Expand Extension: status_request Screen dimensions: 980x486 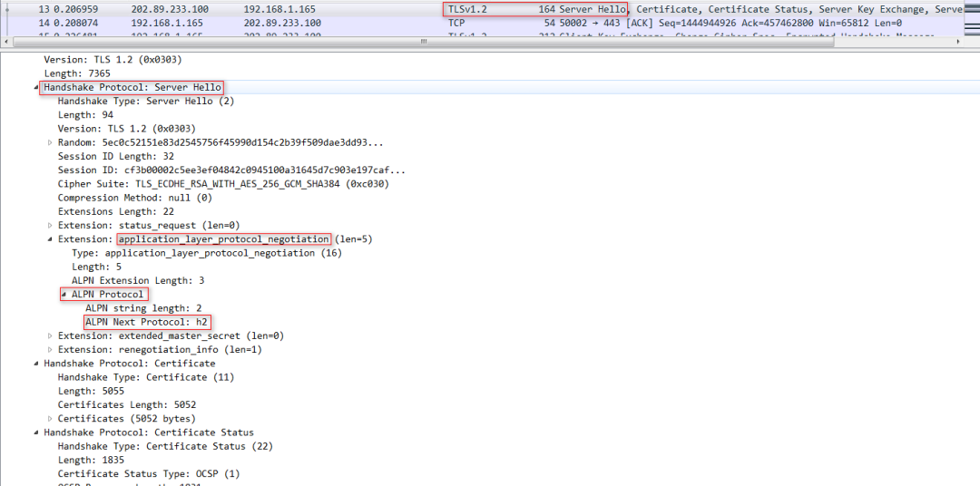point(50,225)
